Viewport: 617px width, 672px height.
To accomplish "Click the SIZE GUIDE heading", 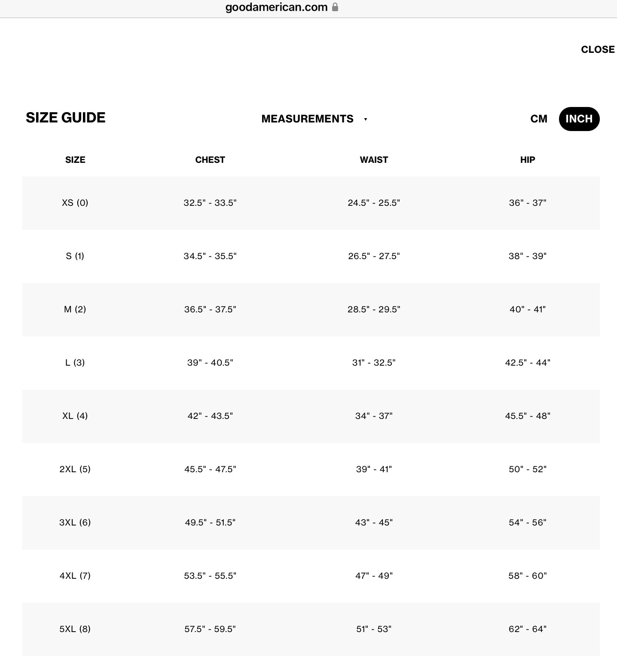I will 65,118.
